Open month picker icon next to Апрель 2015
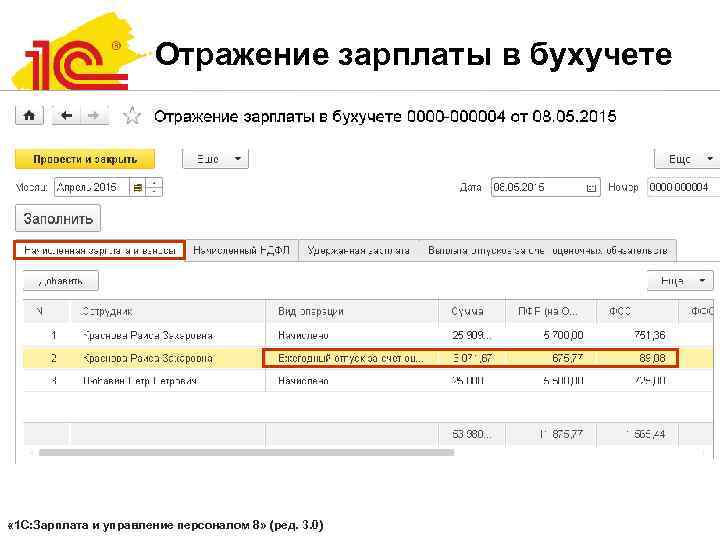 (x=137, y=187)
